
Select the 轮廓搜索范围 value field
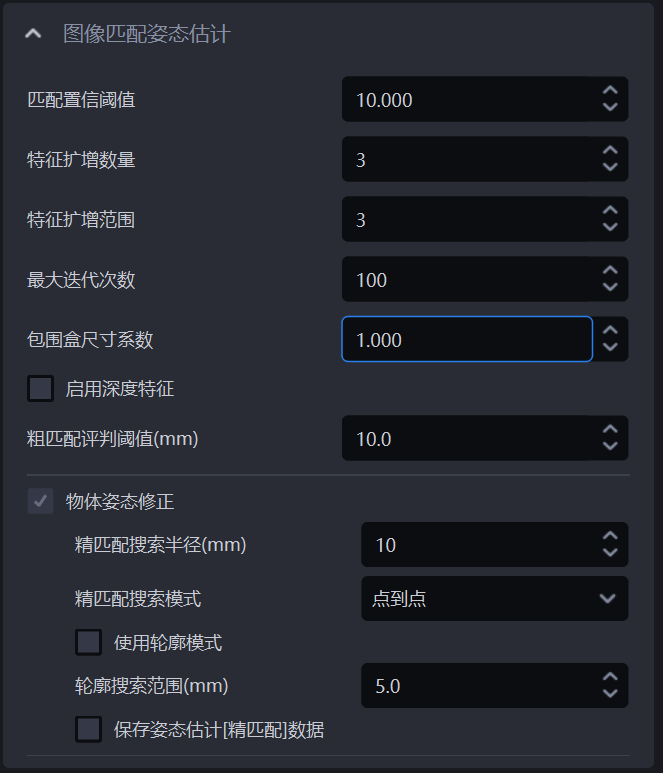[x=476, y=686]
